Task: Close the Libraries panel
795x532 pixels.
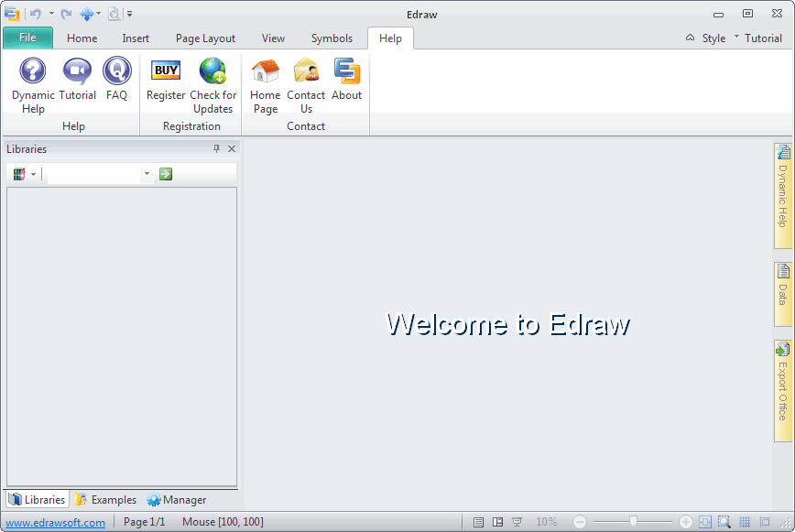Action: coord(232,148)
